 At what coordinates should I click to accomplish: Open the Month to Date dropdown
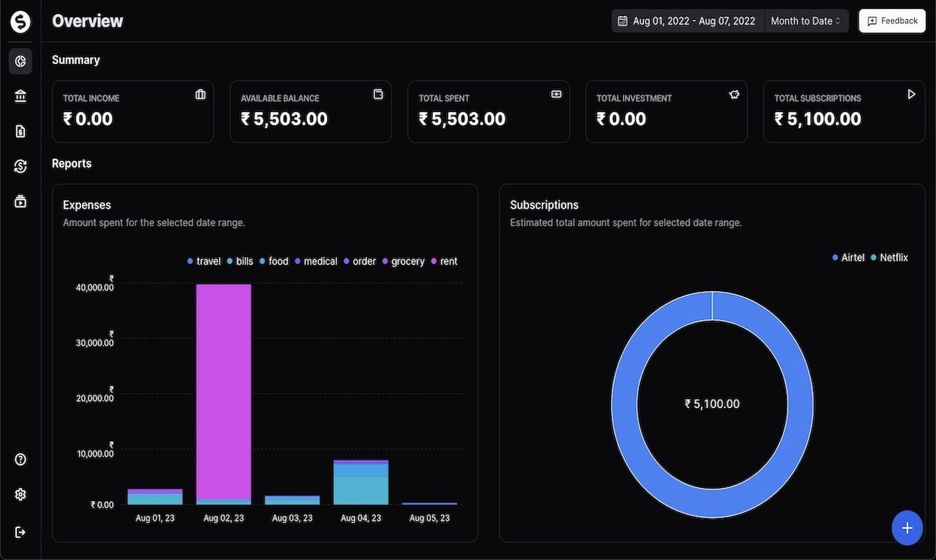click(806, 21)
